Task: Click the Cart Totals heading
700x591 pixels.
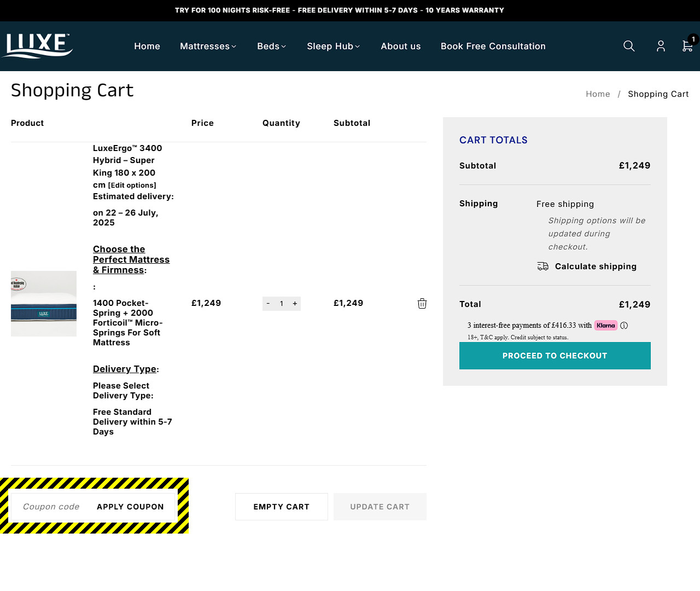Action: tap(493, 140)
